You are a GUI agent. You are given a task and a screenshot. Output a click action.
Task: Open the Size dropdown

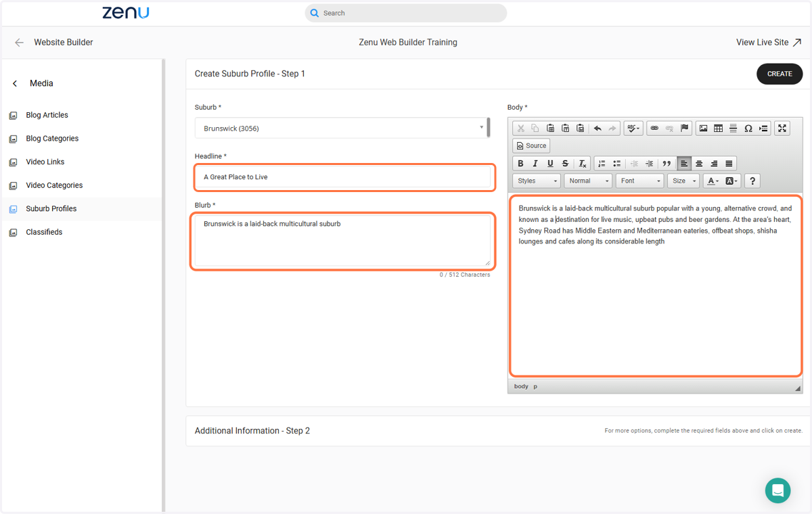pos(683,181)
